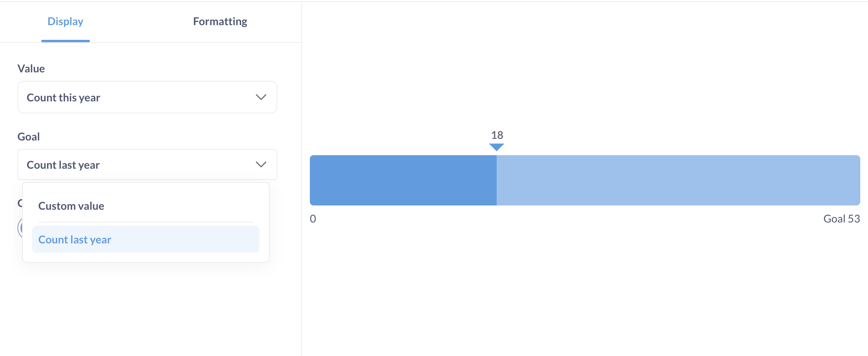The image size is (868, 356).
Task: Click the highlighted Count last year option
Action: tap(74, 239)
